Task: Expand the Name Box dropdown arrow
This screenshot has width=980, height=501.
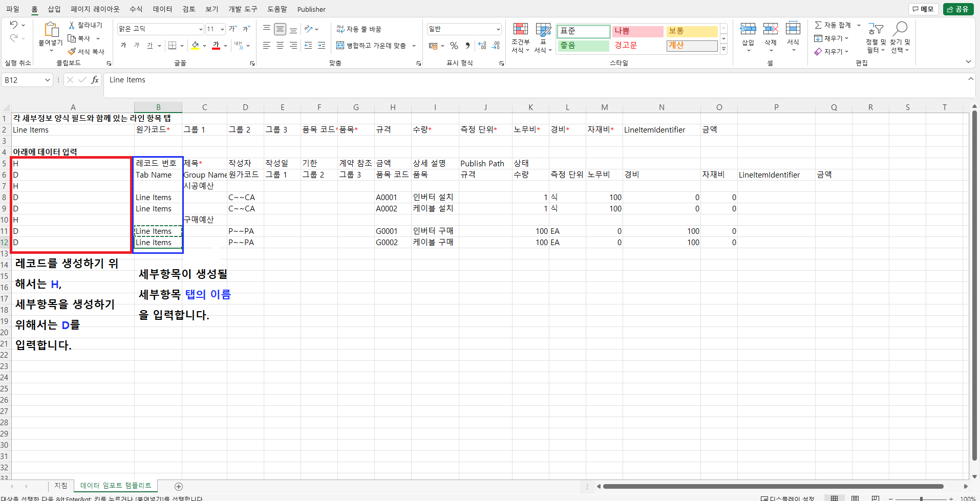Action: [x=47, y=80]
